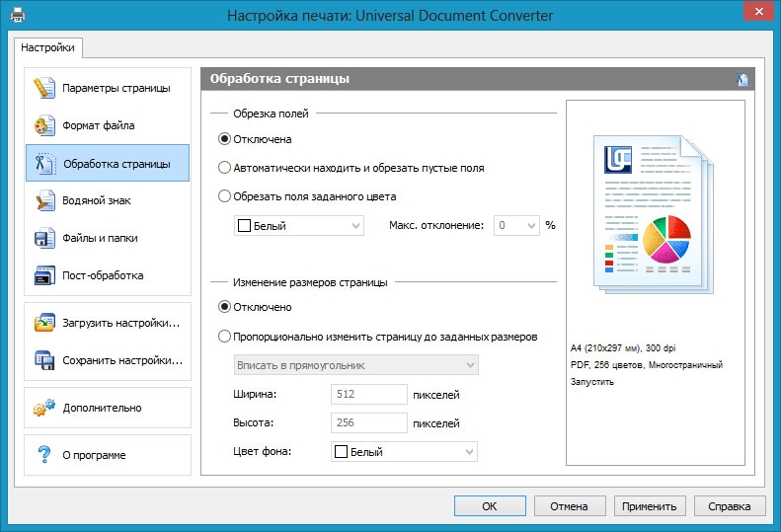
Task: Switch to the Настройки tab
Action: 47,47
